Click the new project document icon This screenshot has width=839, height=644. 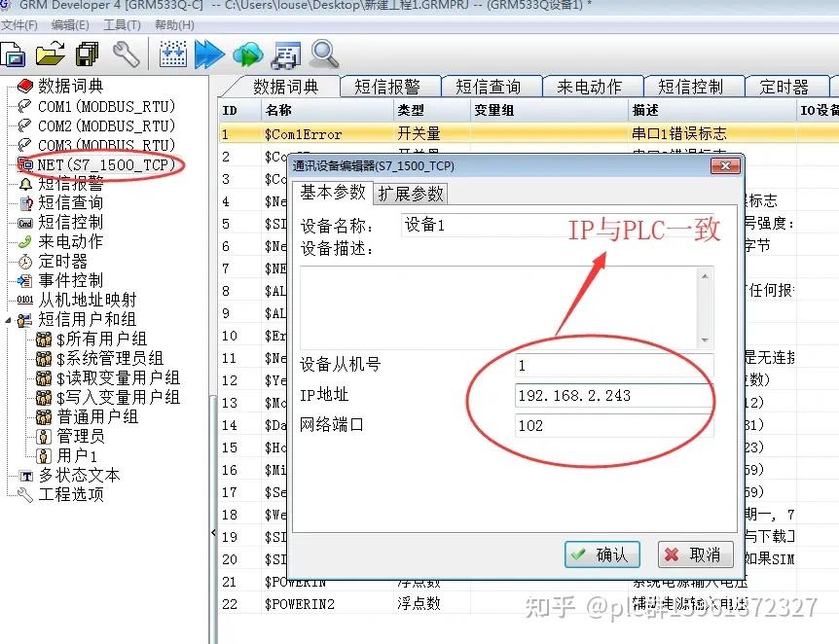[14, 54]
